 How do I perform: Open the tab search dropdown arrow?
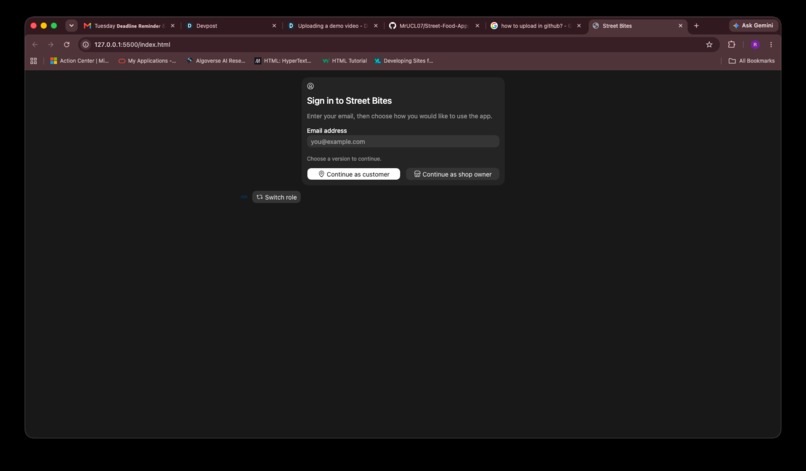71,25
